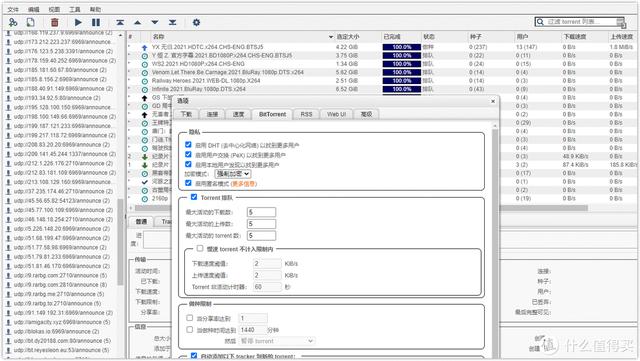This screenshot has width=640, height=361.
Task: Click tracker icon for udp://amigacity.xyz
Action: pos(8,322)
